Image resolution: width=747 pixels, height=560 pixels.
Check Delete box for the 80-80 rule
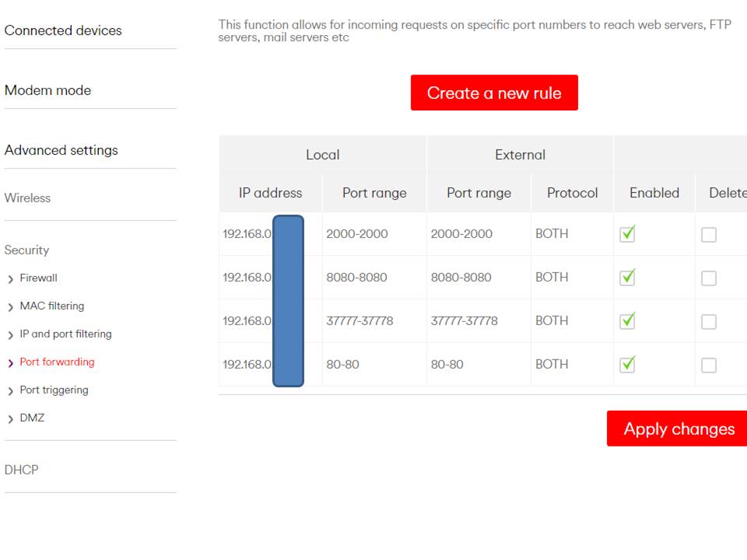[708, 365]
